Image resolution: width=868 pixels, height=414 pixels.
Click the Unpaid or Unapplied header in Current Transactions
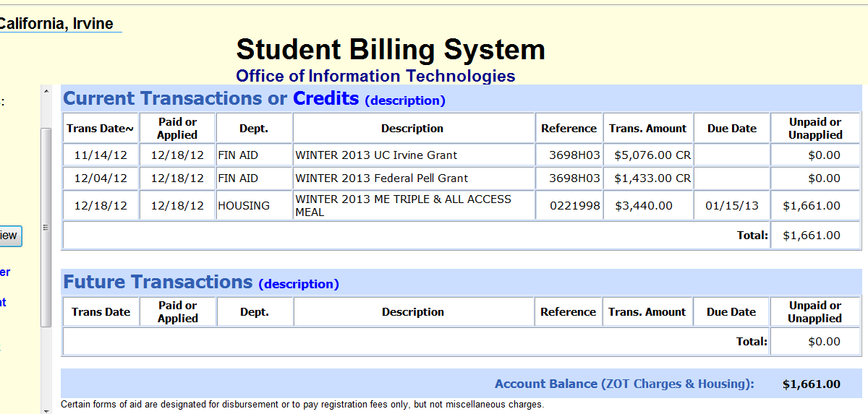[815, 128]
